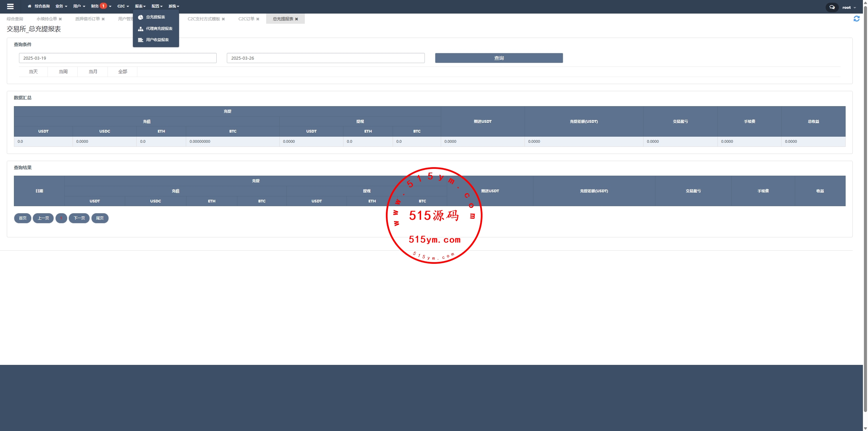This screenshot has height=431, width=868.
Task: Expand the 业务 dropdown menu
Action: (x=61, y=6)
